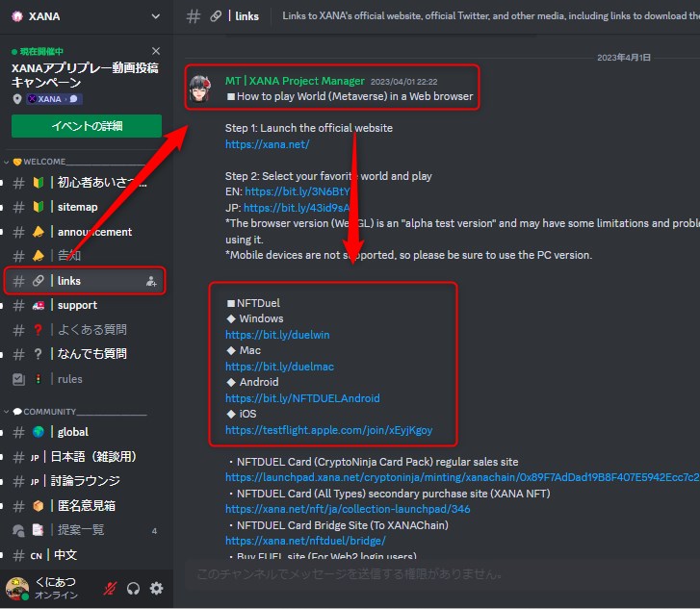Image resolution: width=700 pixels, height=609 pixels.
Task: Open the global channel
Action: click(x=85, y=432)
